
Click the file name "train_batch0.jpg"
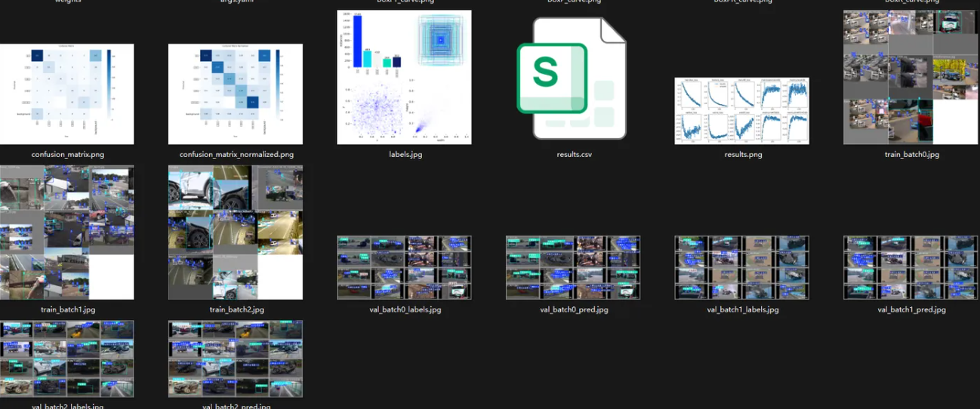(x=912, y=155)
